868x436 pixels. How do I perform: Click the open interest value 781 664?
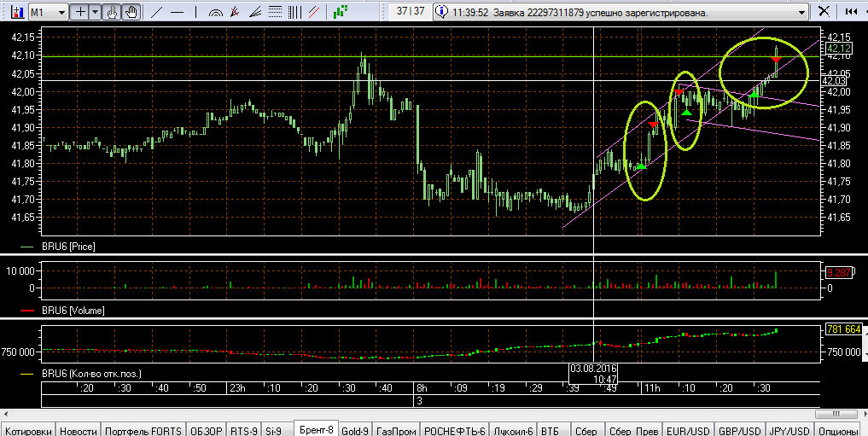[x=843, y=329]
